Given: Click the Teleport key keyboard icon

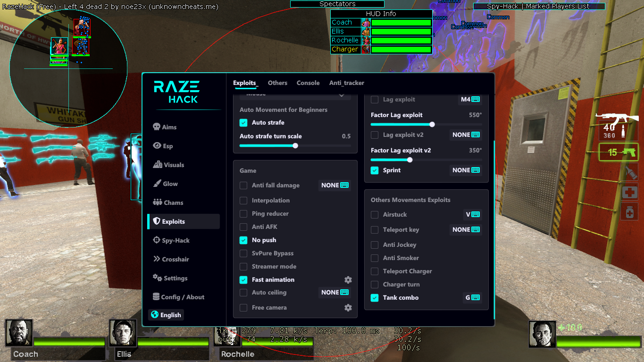Looking at the screenshot, I should click(476, 230).
